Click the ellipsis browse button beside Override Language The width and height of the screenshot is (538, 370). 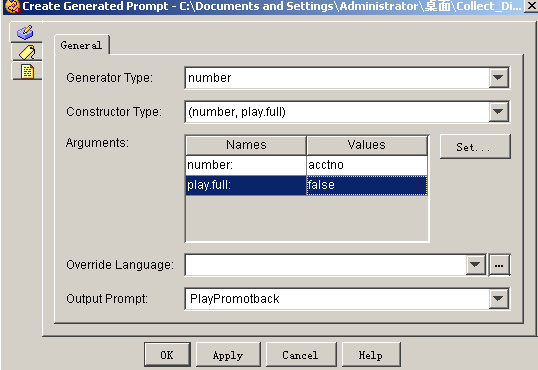[x=499, y=265]
